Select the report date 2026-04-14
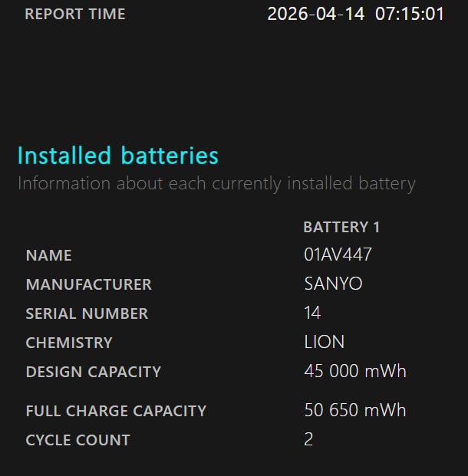Image resolution: width=468 pixels, height=476 pixels. (x=315, y=14)
